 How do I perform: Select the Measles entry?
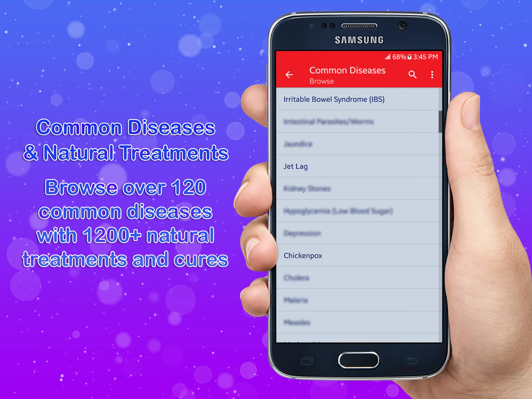359,323
